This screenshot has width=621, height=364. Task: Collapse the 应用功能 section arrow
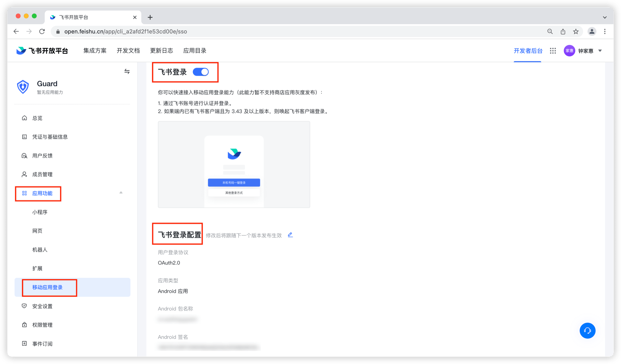(121, 193)
